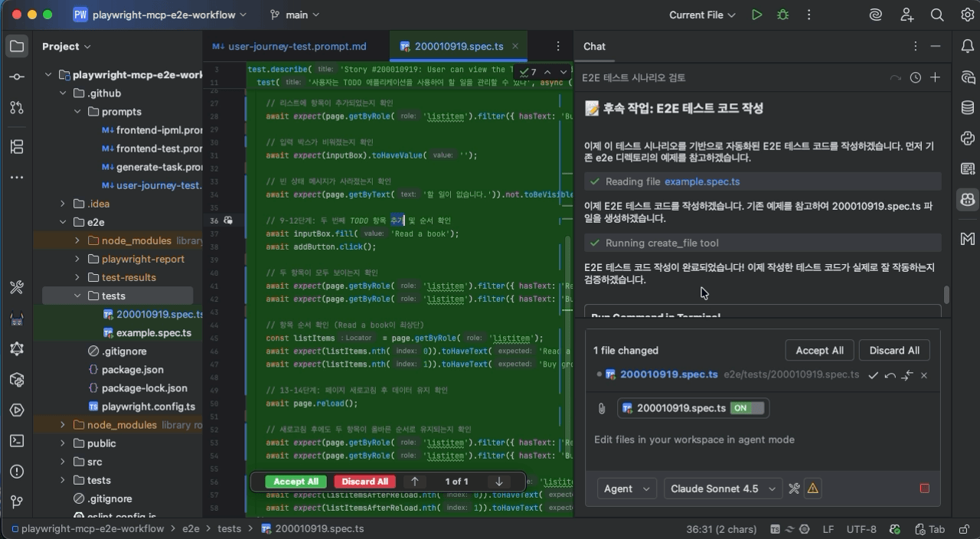This screenshot has width=980, height=539.
Task: Open the Claude Sonnet 4.5 model dropdown
Action: [x=722, y=488]
